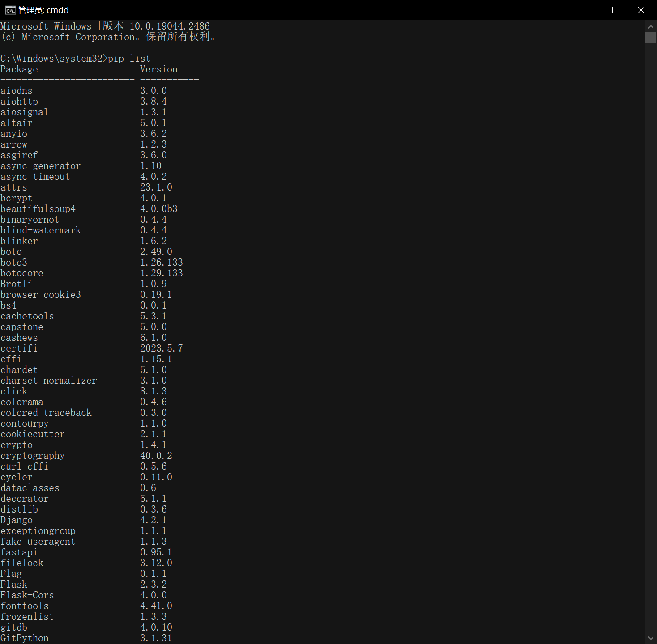Image resolution: width=657 pixels, height=644 pixels.
Task: Click beautifulsoup4 version 4.0.0b3
Action: click(159, 209)
